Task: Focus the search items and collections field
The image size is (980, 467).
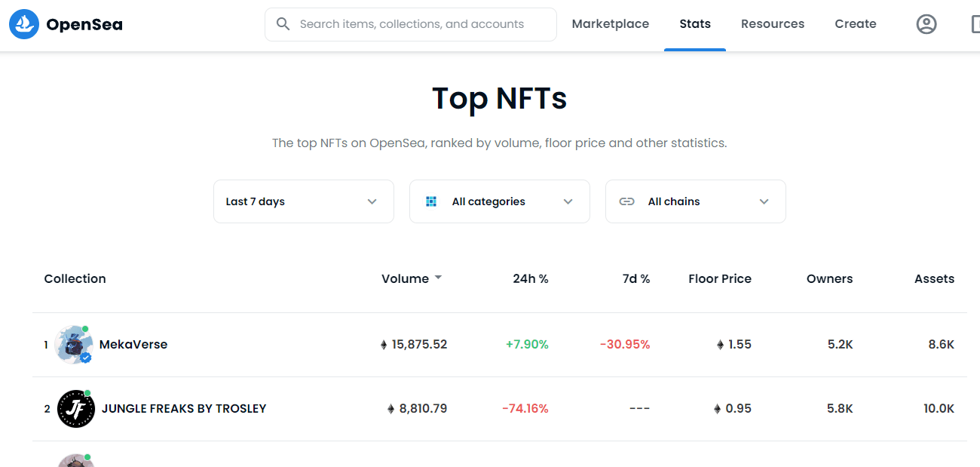Action: pyautogui.click(x=411, y=24)
